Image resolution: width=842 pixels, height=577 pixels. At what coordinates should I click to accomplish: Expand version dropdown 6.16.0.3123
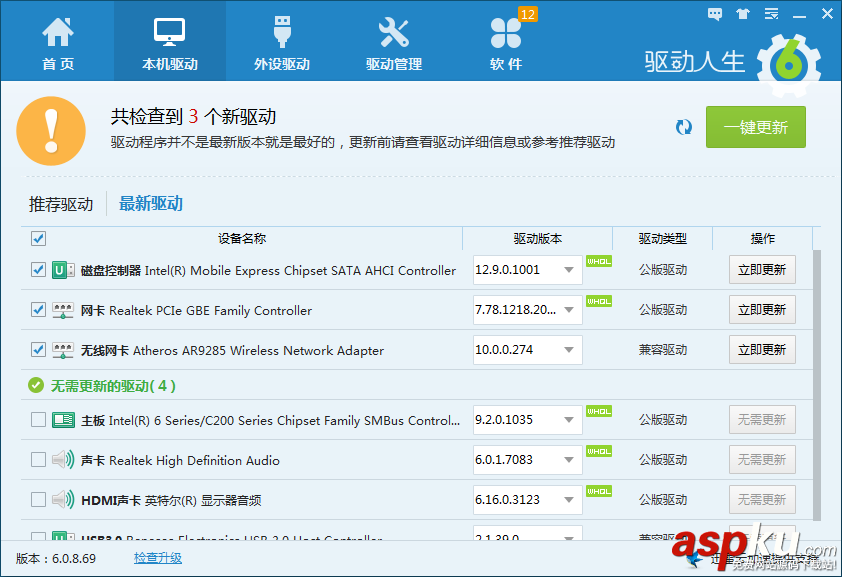tap(569, 500)
